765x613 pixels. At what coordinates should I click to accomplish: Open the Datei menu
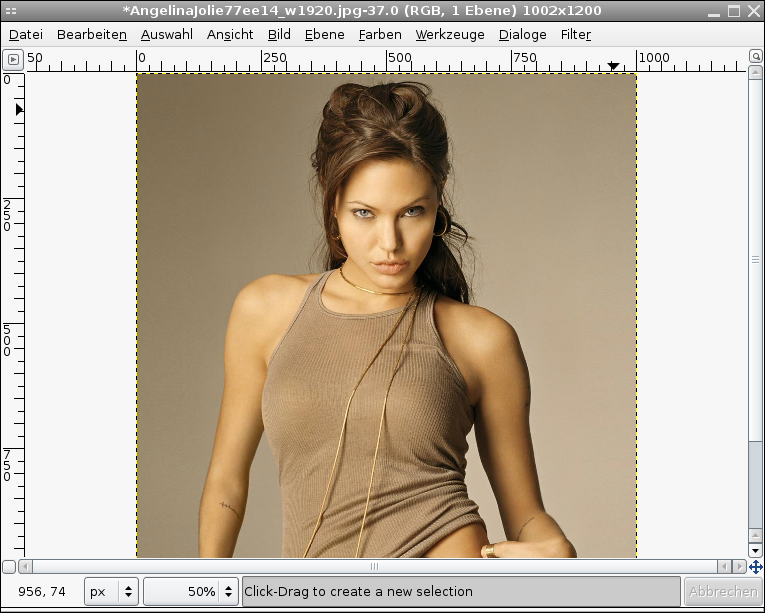[26, 34]
